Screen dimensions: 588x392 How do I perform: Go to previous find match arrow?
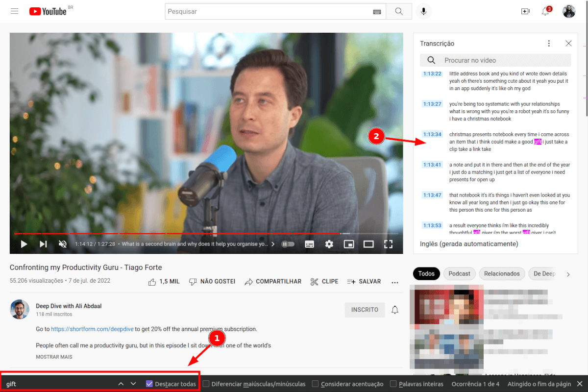tap(121, 384)
